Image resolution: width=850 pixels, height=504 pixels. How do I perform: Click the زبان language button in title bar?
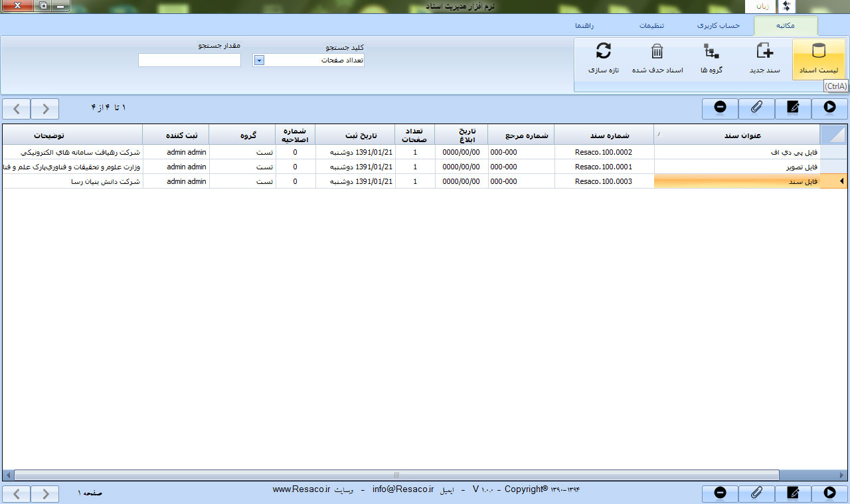[x=758, y=7]
